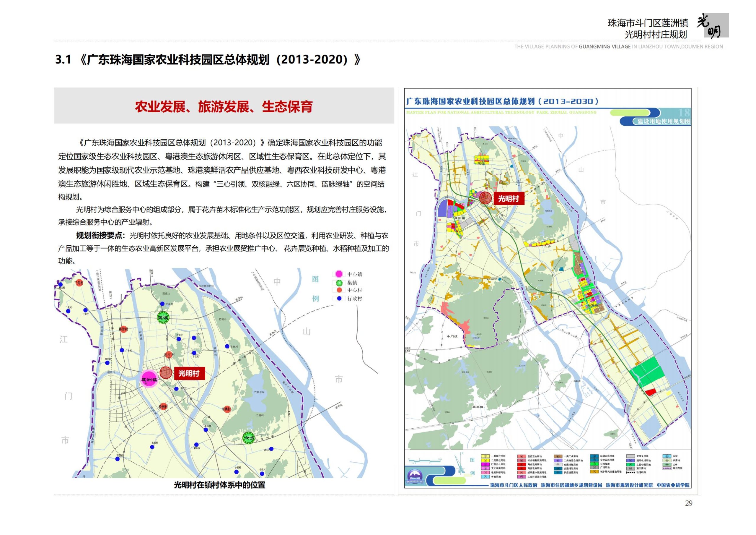The height and width of the screenshot is (535, 756).
Task: Click the red 光明村 label on the right map
Action: click(x=509, y=198)
